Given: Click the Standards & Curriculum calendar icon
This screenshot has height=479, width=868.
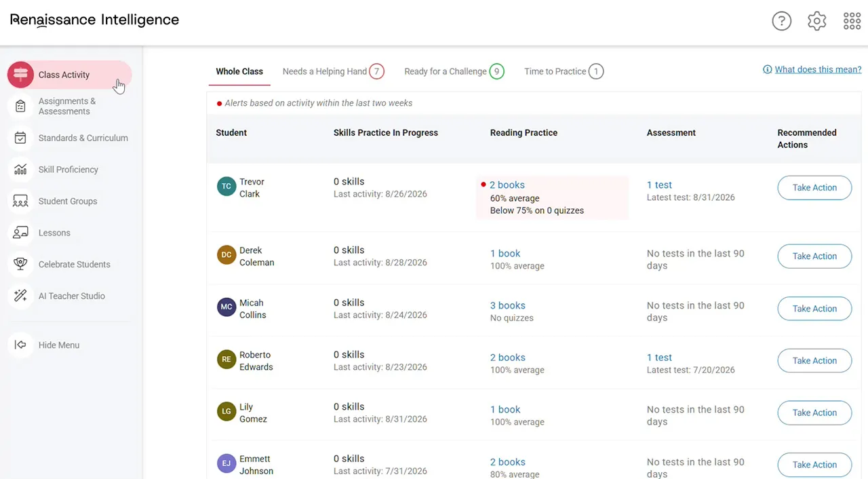Looking at the screenshot, I should coord(20,138).
